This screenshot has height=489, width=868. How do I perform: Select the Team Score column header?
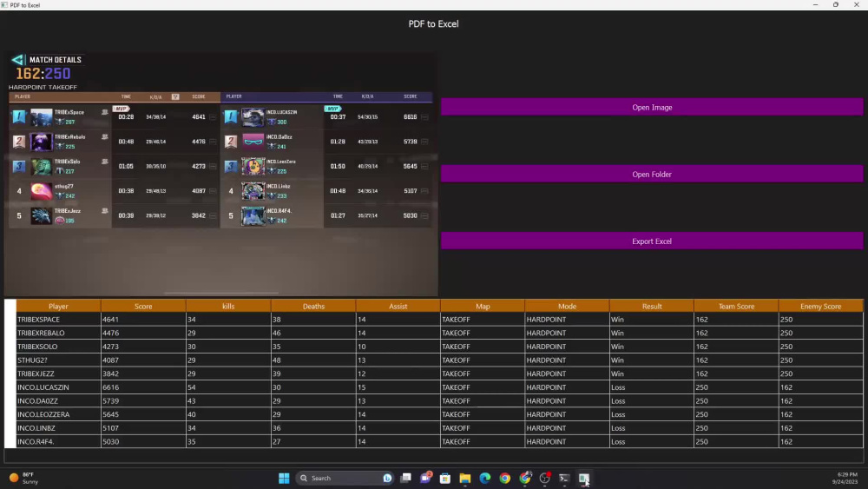(736, 306)
